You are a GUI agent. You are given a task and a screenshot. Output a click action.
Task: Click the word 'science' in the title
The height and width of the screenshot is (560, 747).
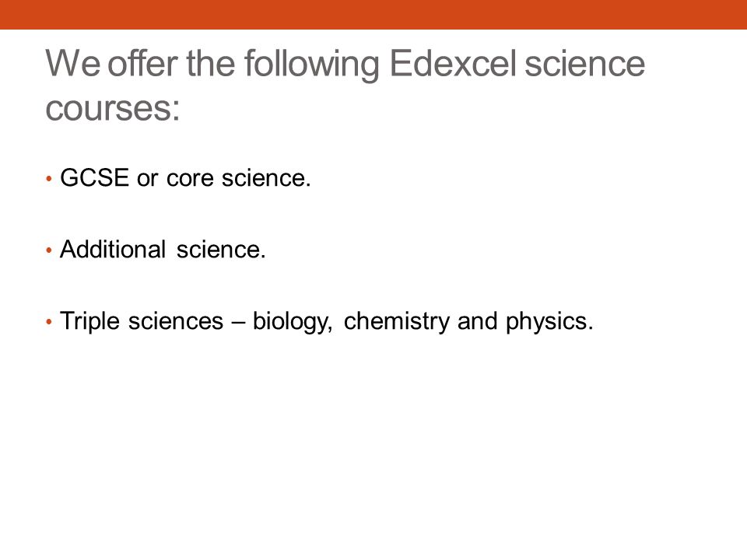click(584, 63)
